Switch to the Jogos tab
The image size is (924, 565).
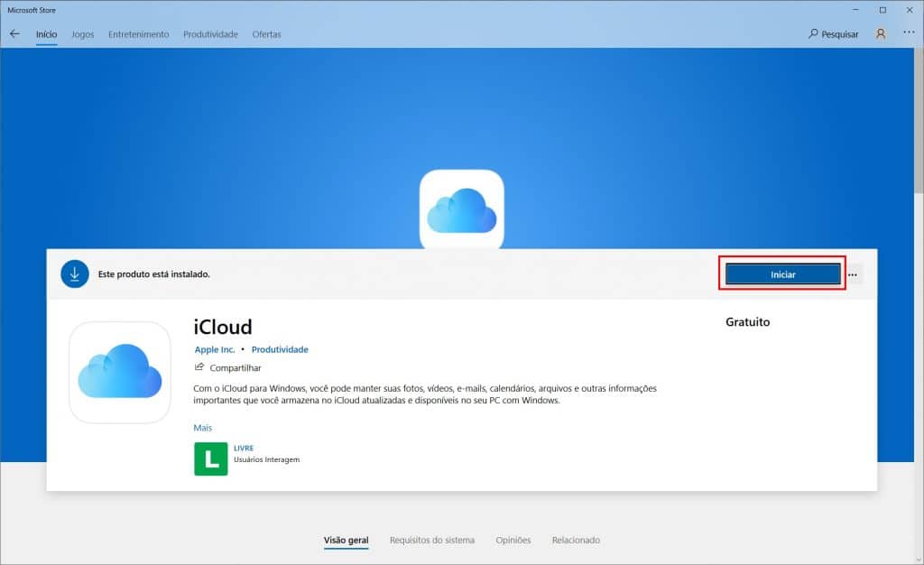click(82, 34)
